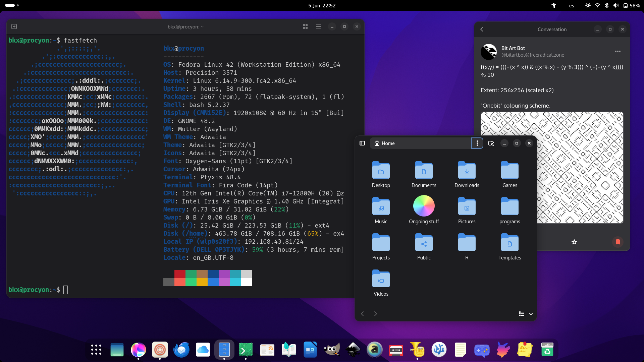Open the Ptyxis terminal dock icon
644x362 pixels.
coord(246,350)
